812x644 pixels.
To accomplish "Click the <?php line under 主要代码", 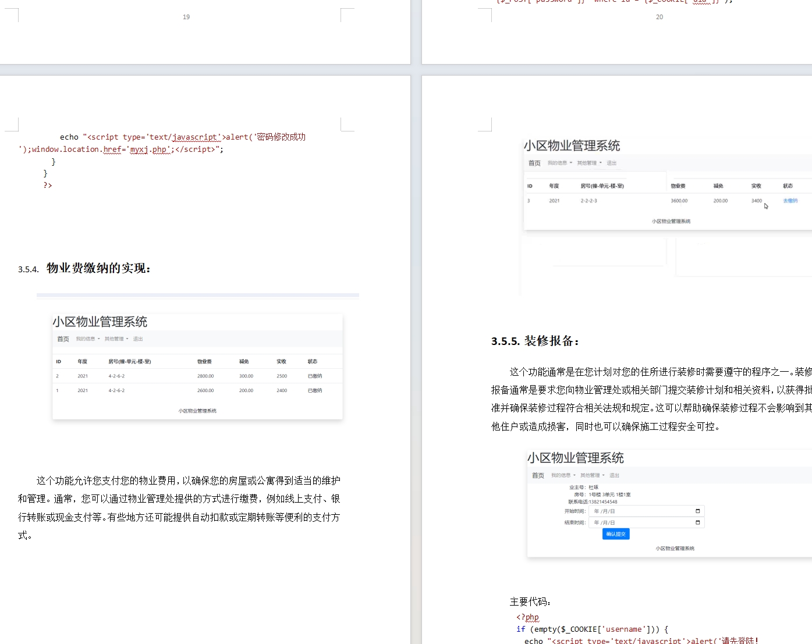I will click(x=527, y=617).
